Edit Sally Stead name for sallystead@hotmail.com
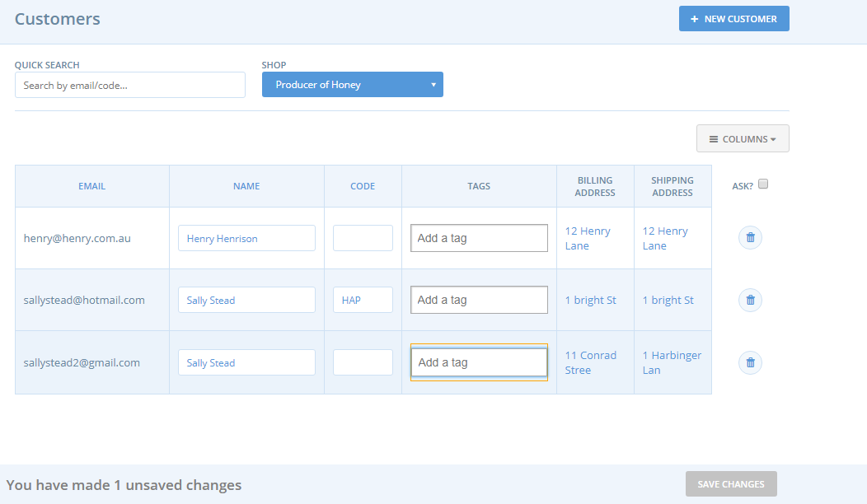 (x=246, y=300)
